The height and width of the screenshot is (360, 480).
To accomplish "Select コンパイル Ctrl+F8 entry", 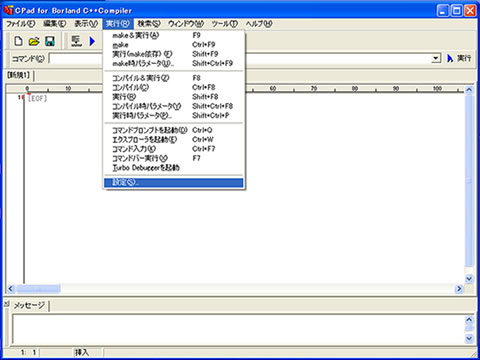I will (x=173, y=87).
